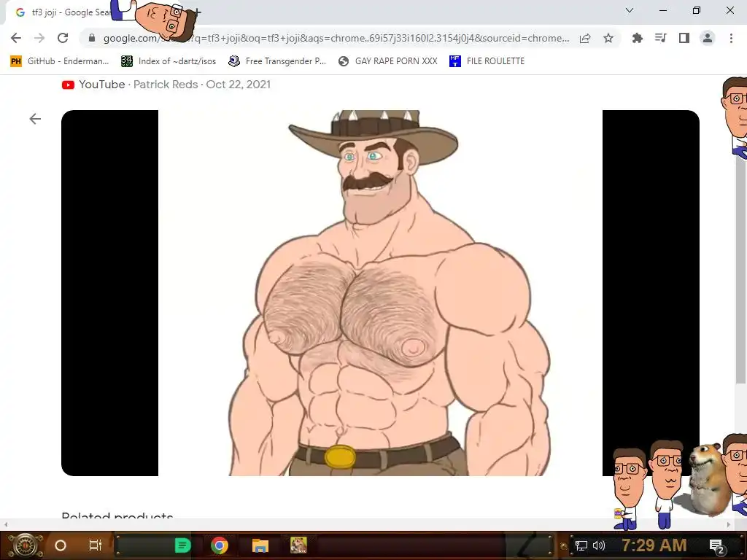Expand the tab search chevron
The height and width of the screenshot is (560, 747).
pos(630,10)
